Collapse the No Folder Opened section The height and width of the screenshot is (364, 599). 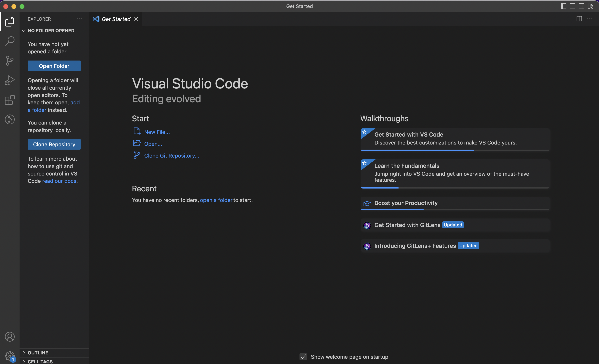click(24, 31)
